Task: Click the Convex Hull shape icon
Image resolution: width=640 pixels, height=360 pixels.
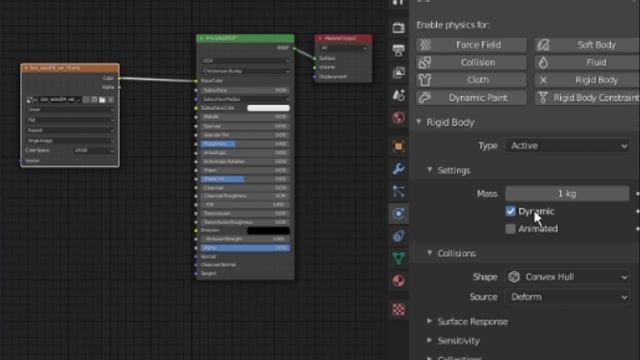Action: (x=514, y=277)
